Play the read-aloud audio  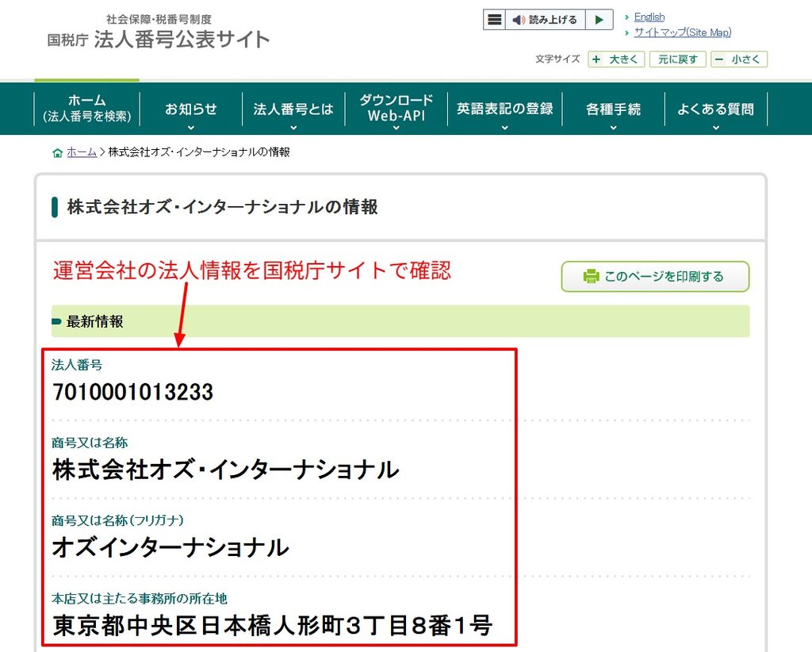pyautogui.click(x=599, y=20)
